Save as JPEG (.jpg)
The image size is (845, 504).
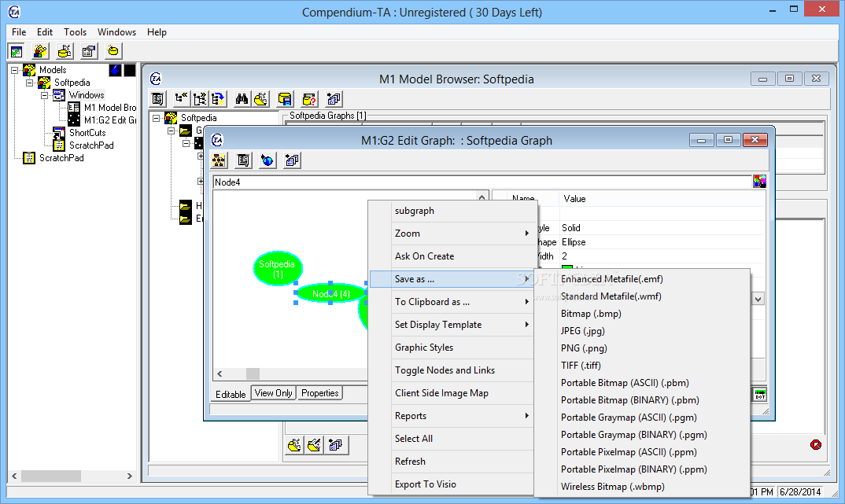pyautogui.click(x=641, y=331)
